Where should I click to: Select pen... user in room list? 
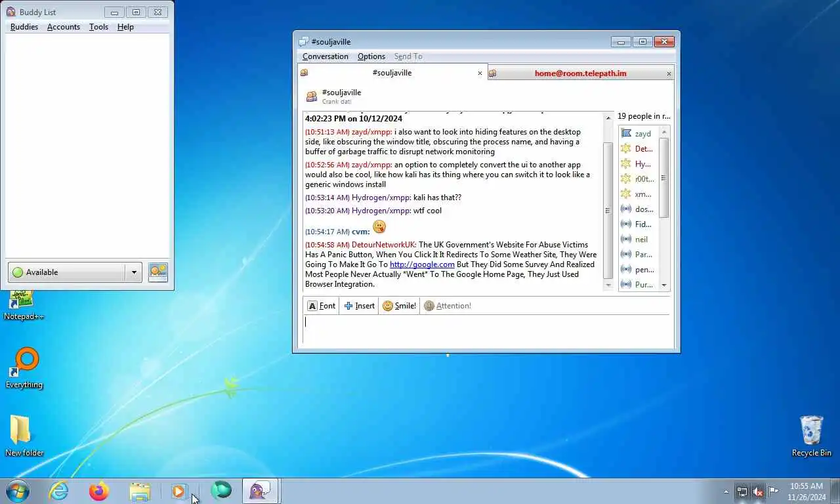click(x=637, y=270)
